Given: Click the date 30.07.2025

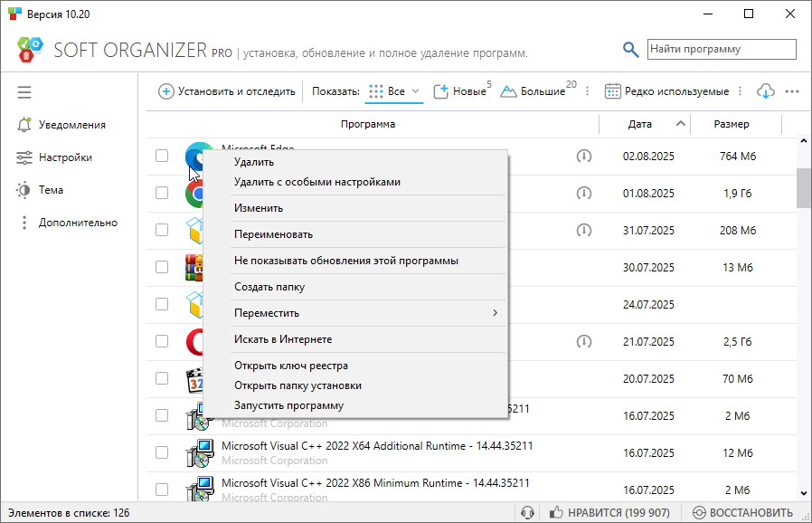Looking at the screenshot, I should point(648,268).
